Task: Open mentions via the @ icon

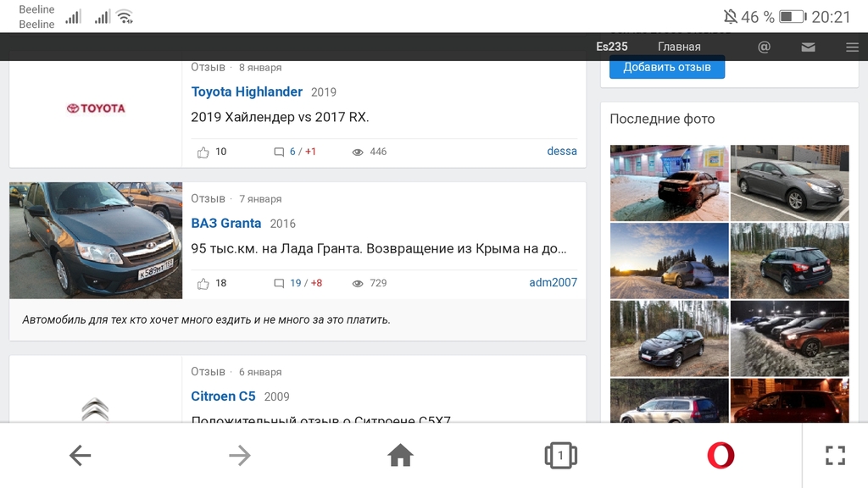Action: pyautogui.click(x=764, y=47)
